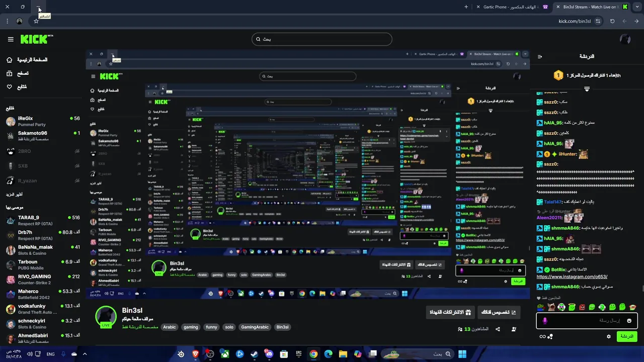Open chat settings gear icon
Screen dimensions: 644x362
coord(609,336)
